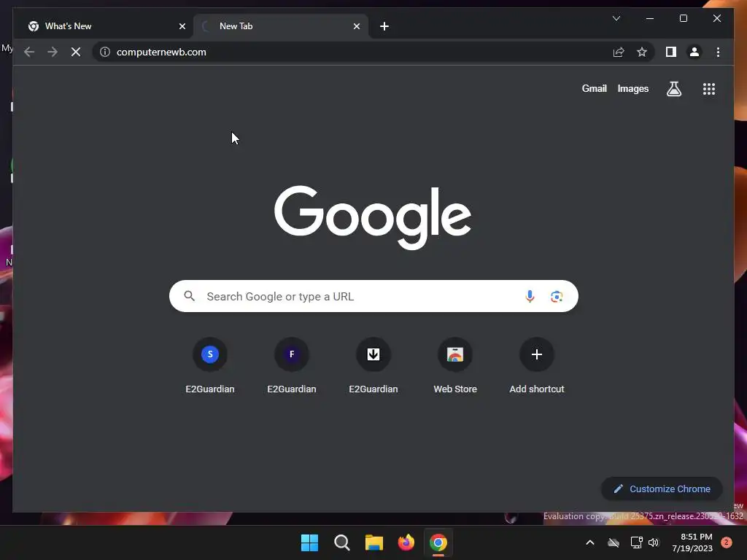Share this page icon in the address bar
Viewport: 747px width, 560px height.
click(619, 52)
